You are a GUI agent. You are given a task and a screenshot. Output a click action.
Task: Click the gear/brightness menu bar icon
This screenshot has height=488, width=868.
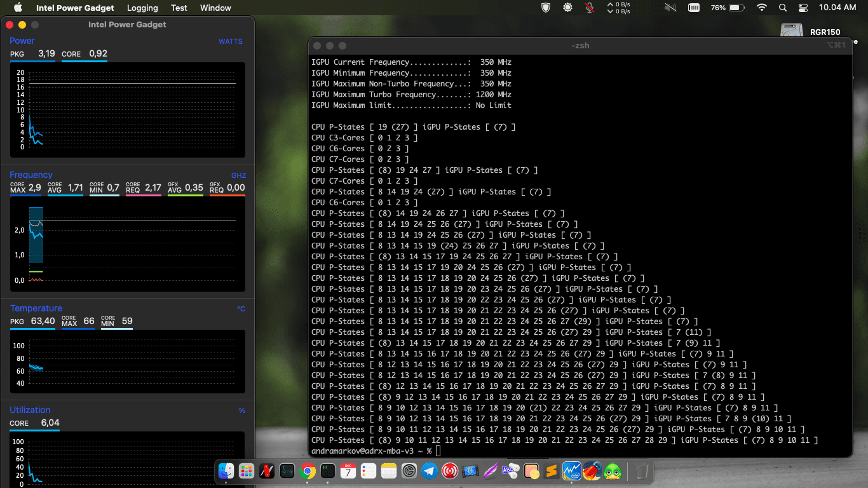[x=567, y=8]
